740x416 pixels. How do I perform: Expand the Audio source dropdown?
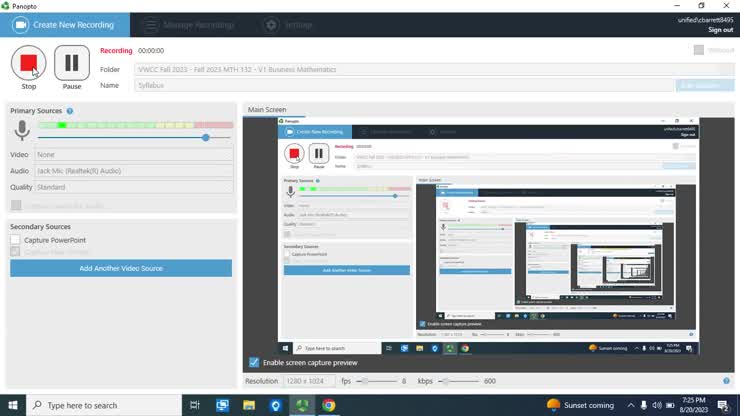tap(133, 171)
